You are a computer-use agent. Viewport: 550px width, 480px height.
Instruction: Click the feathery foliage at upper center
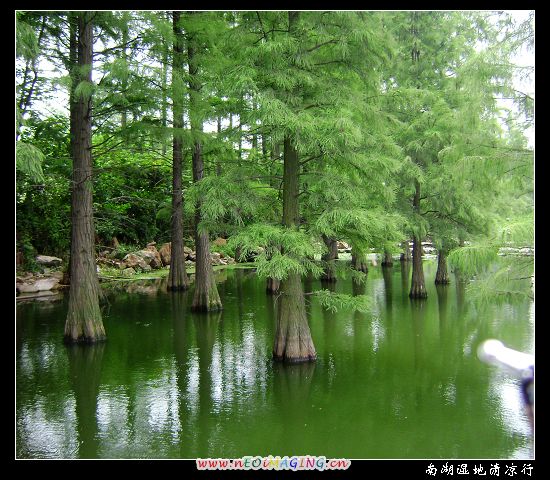tap(316, 70)
